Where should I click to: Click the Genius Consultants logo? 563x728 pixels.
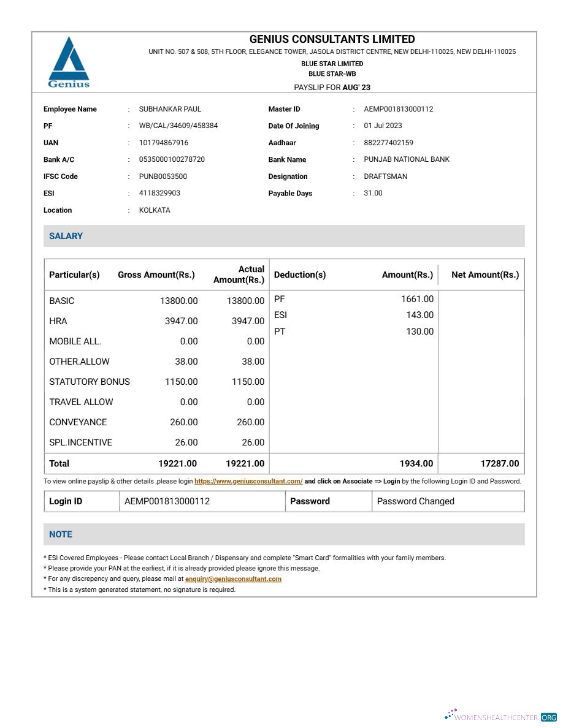69,61
